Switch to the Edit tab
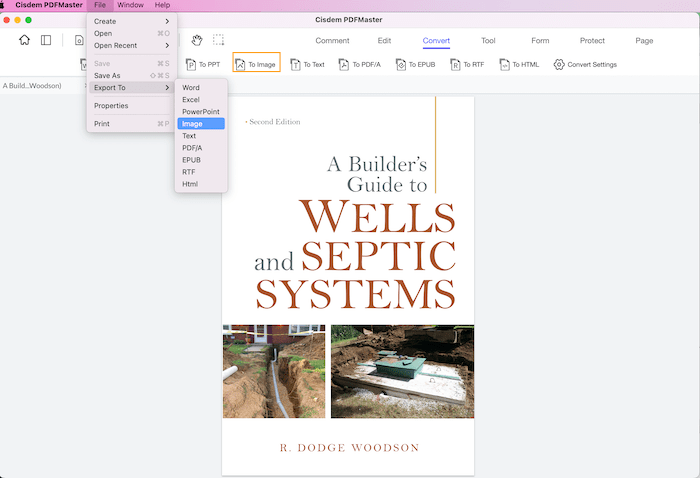700x478 pixels. [384, 41]
